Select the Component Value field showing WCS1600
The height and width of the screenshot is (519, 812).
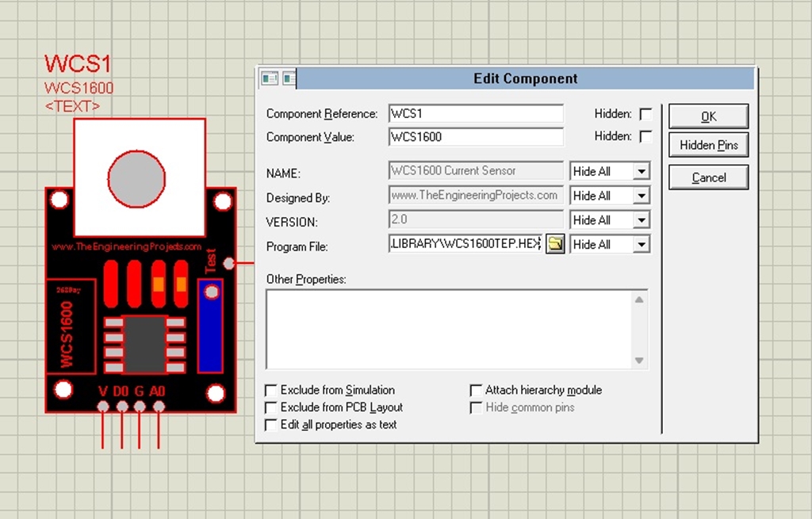(476, 136)
